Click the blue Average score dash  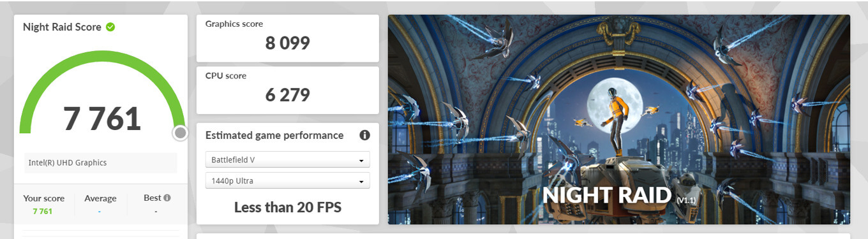point(100,212)
